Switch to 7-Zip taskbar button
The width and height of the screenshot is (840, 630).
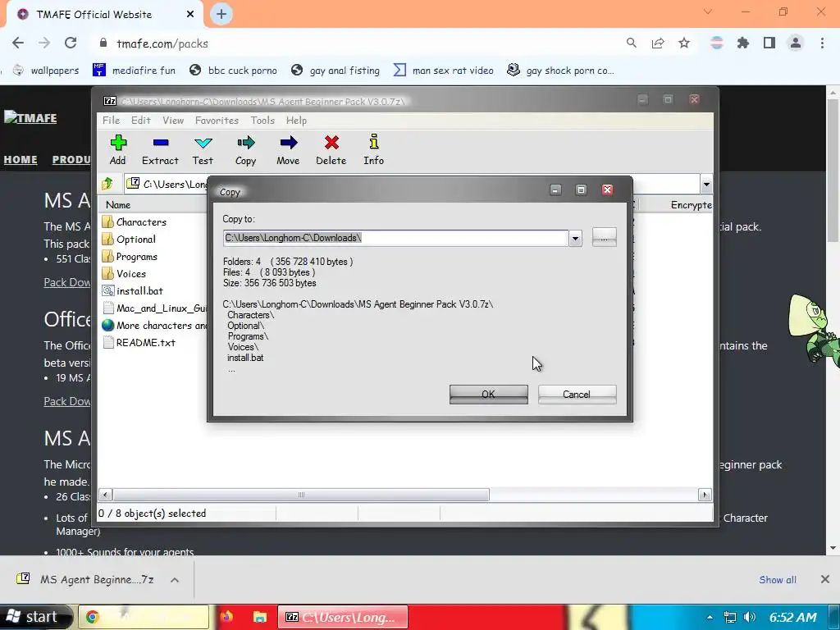(343, 617)
